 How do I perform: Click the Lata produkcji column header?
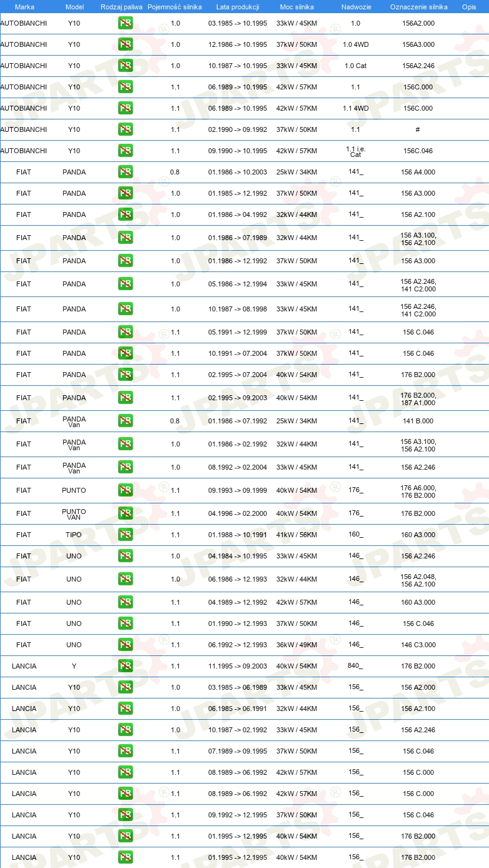click(x=238, y=7)
